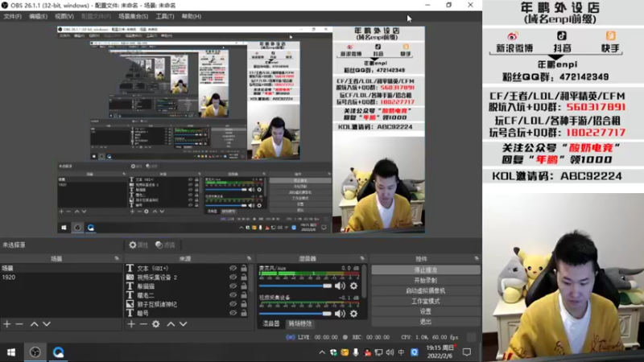The height and width of the screenshot is (362, 644).
Task: Switch the 中 input method indicator
Action: click(401, 352)
